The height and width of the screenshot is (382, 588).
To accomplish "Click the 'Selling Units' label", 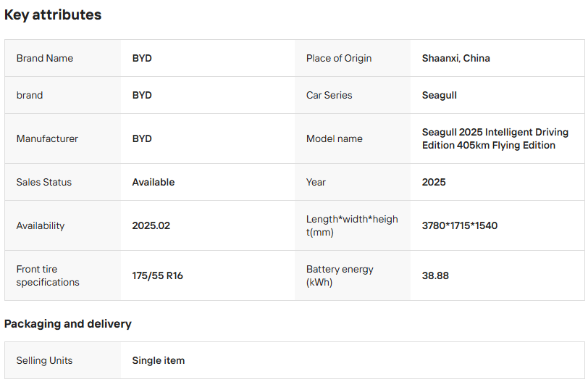I will coord(44,360).
